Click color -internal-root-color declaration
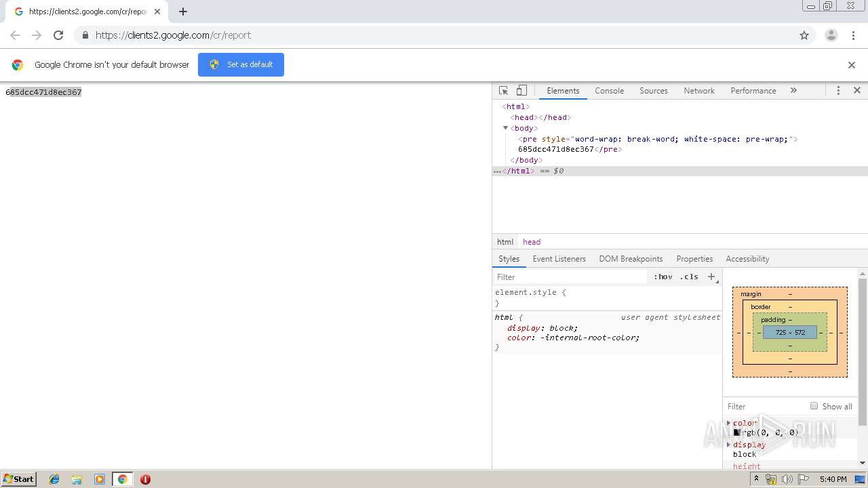The image size is (868, 488). [x=573, y=338]
